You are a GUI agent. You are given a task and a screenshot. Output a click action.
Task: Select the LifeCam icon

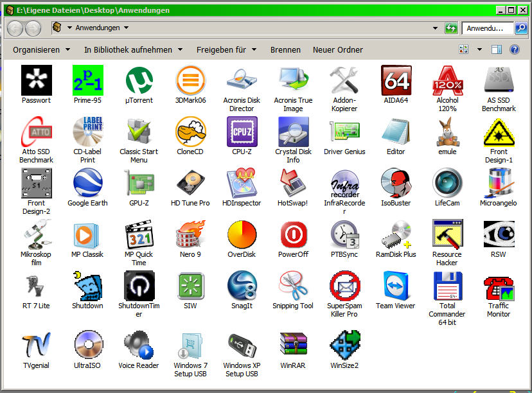(x=448, y=183)
